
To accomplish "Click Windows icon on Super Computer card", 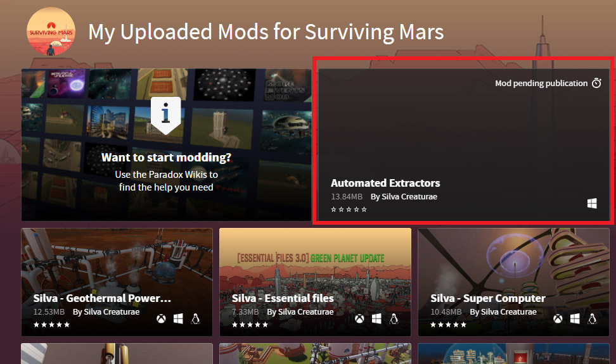I will point(575,318).
